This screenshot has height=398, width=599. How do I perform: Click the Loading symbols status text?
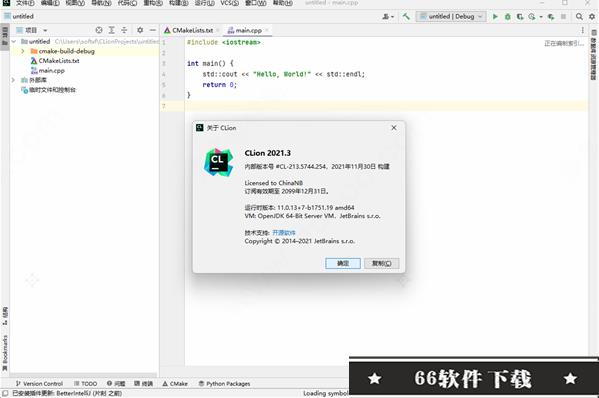326,393
